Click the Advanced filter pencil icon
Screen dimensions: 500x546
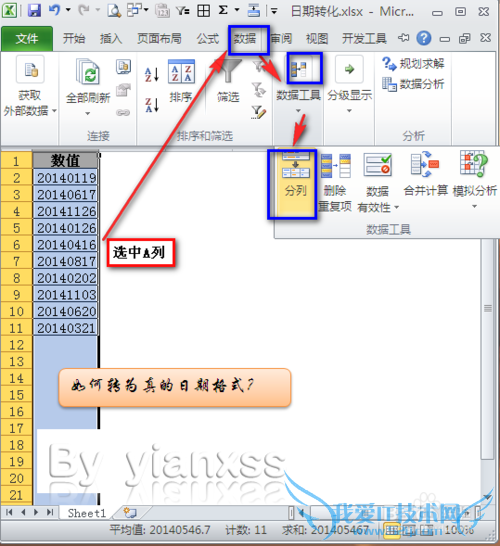pos(258,112)
